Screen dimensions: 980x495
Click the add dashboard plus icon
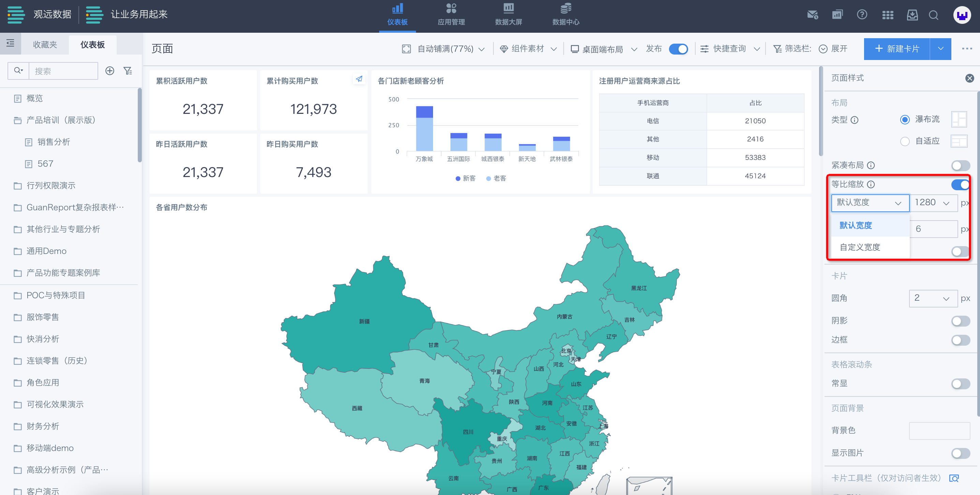point(109,71)
